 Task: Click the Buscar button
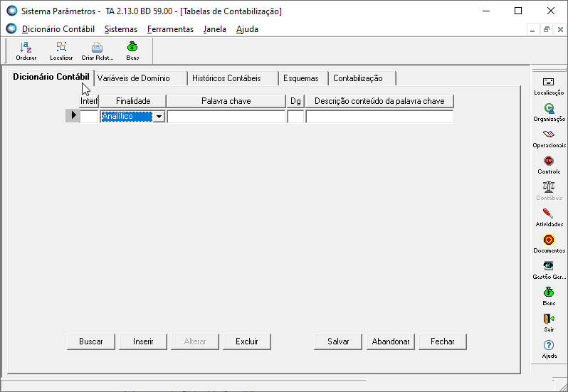[x=91, y=341]
